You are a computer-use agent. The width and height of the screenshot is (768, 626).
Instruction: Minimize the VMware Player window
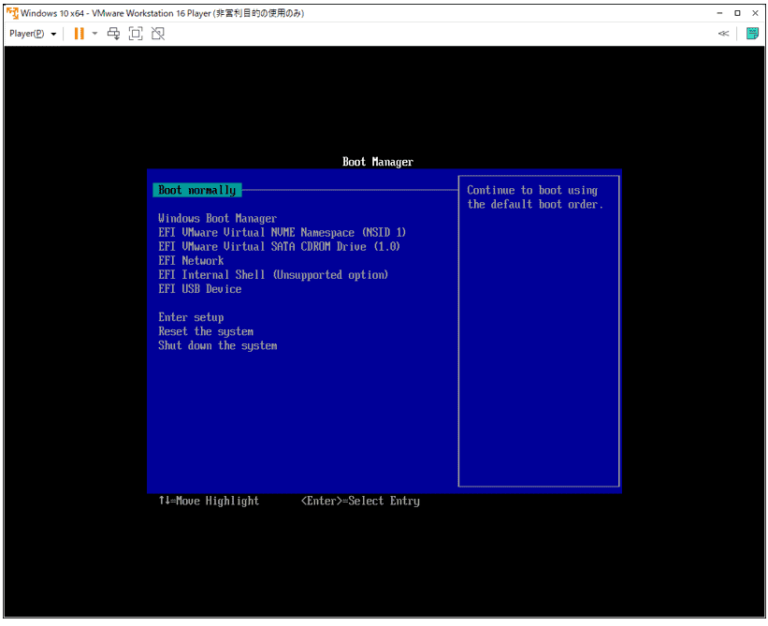(720, 13)
